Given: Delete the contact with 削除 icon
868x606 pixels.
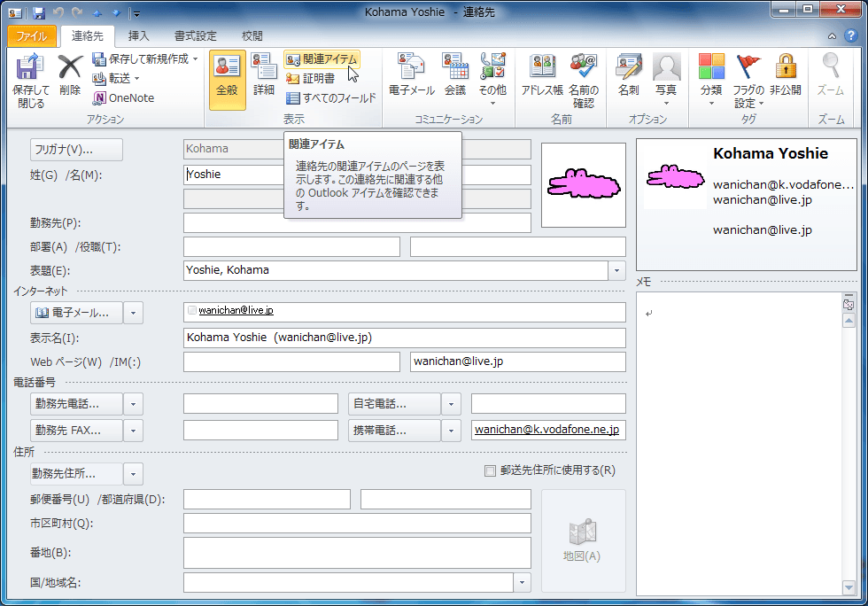Looking at the screenshot, I should pyautogui.click(x=70, y=75).
